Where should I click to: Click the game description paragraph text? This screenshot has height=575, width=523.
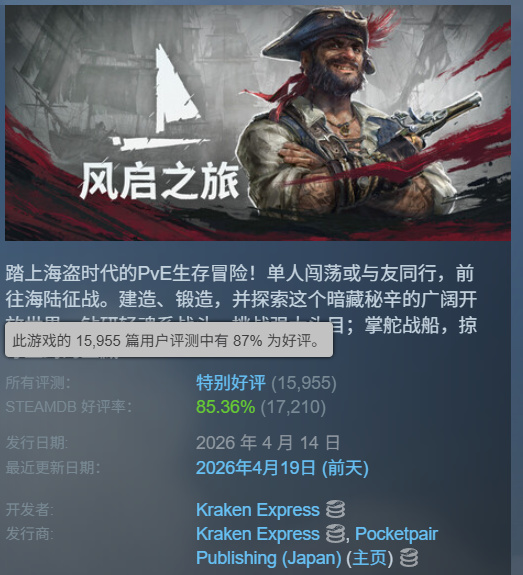[x=241, y=299]
